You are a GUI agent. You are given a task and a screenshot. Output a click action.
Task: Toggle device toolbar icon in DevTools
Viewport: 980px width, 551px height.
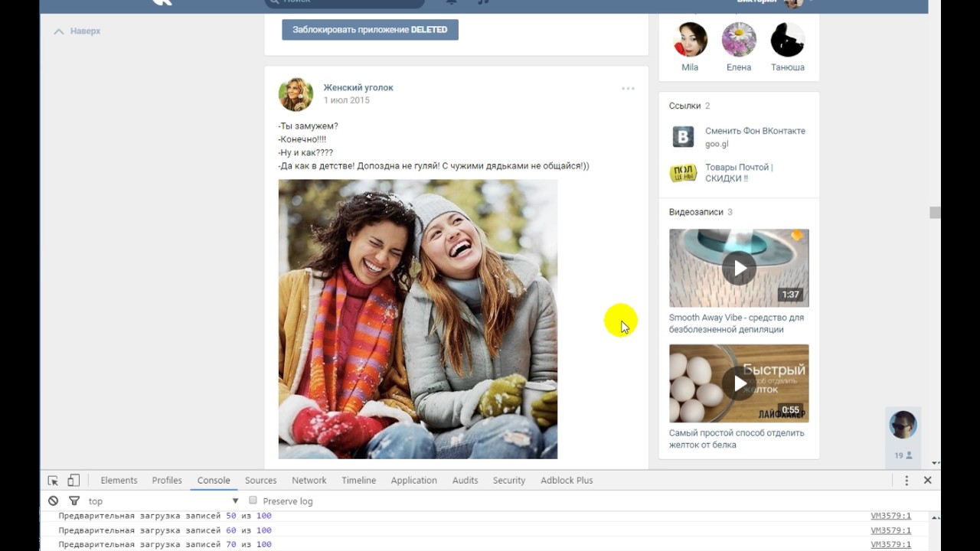click(x=73, y=481)
